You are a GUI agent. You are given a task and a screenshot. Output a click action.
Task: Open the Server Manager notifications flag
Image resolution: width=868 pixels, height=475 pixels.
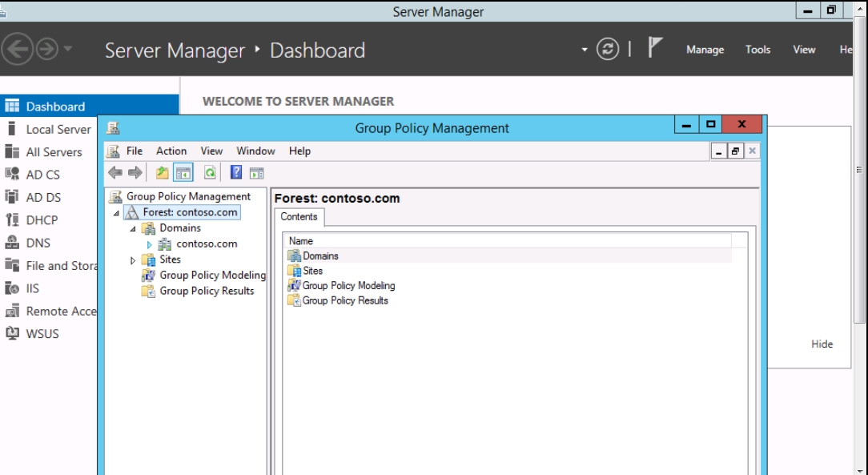(x=655, y=49)
